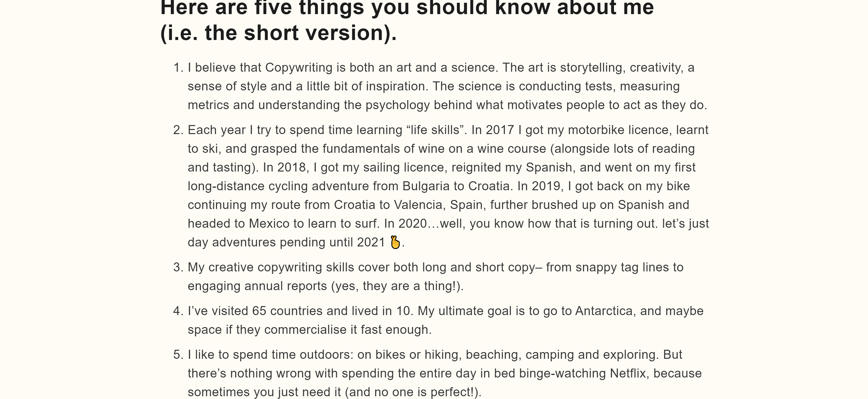This screenshot has width=868, height=399.
Task: Click the year "2021" before the emoji
Action: coord(371,242)
